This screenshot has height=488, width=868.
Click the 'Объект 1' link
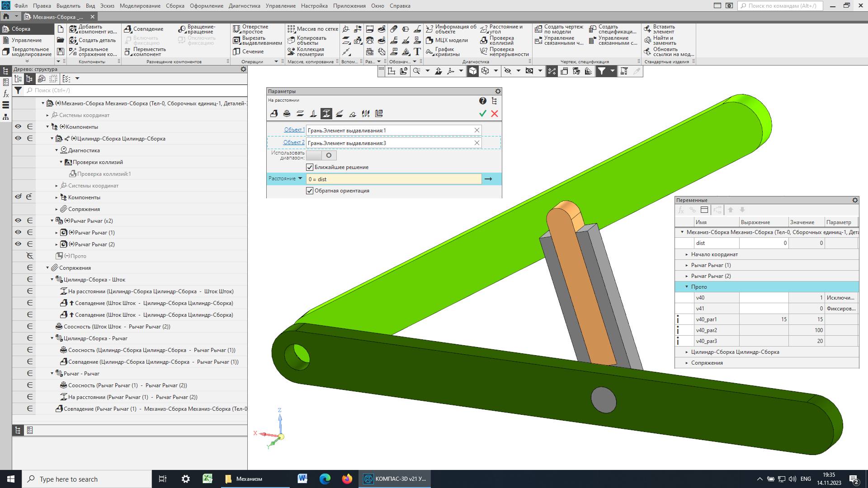click(x=294, y=130)
